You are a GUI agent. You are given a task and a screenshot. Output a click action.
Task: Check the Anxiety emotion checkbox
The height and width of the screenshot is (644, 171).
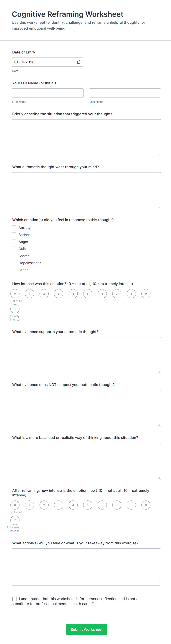point(14,228)
